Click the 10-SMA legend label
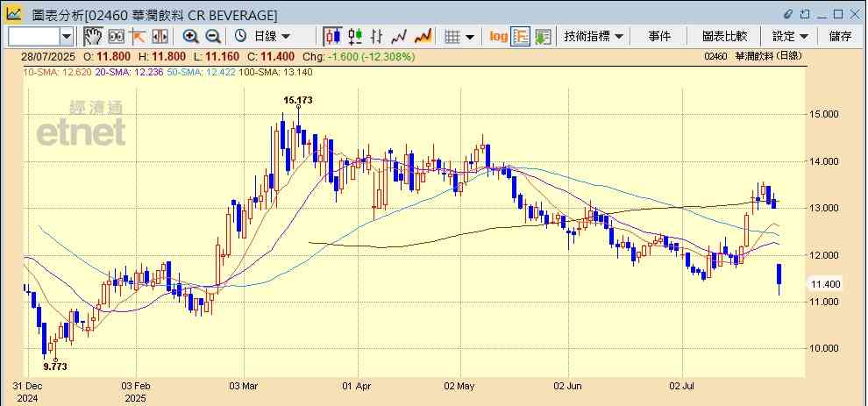868x406 pixels. click(57, 72)
